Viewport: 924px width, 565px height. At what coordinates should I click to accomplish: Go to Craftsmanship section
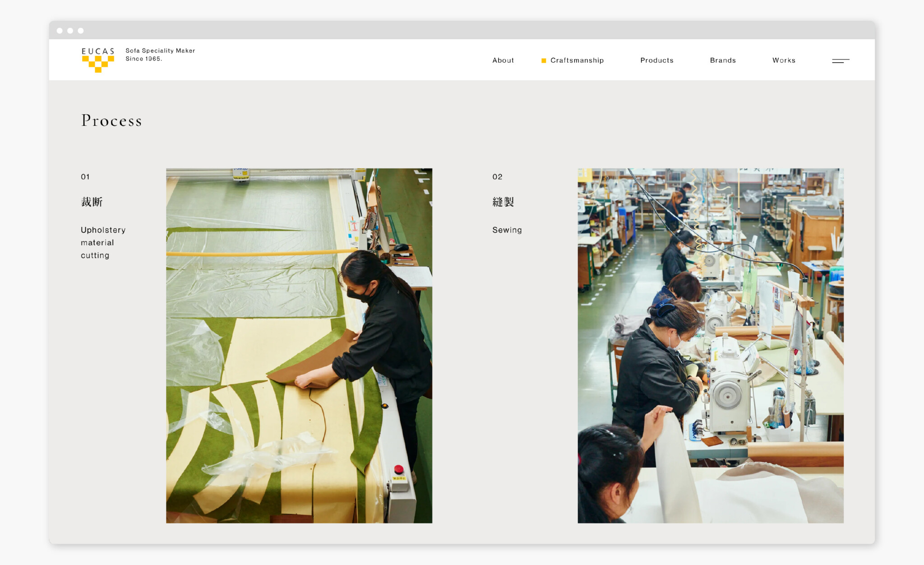[x=577, y=60]
